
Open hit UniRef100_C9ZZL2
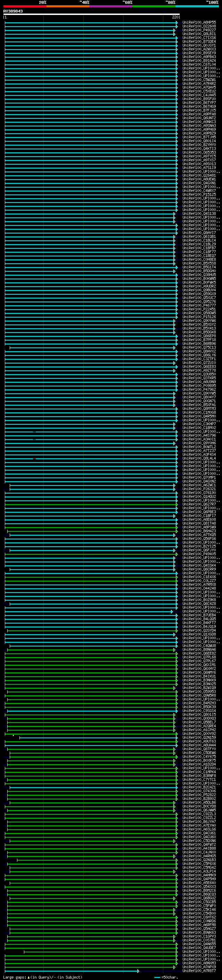click(x=199, y=818)
